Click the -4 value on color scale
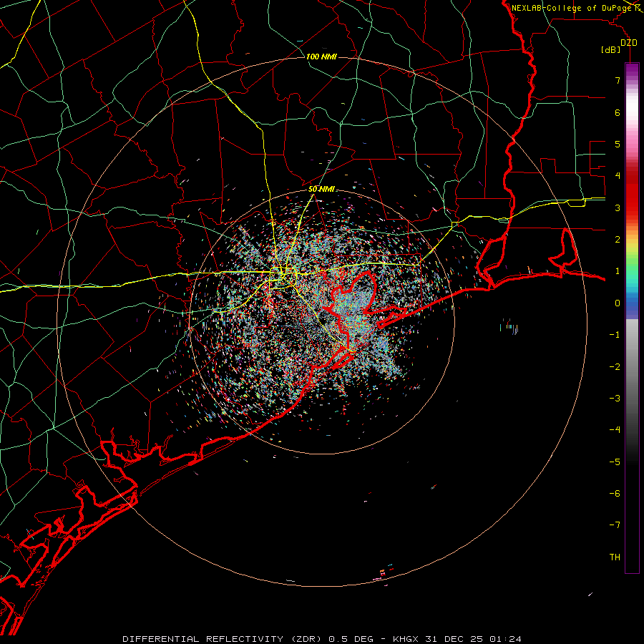The image size is (644, 644). coord(615,430)
